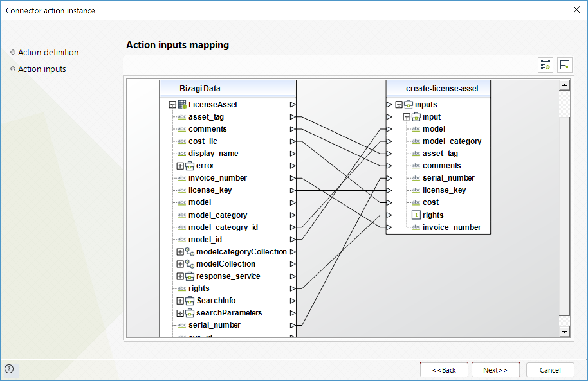The width and height of the screenshot is (588, 381).
Task: Click the output connector arrow of license_key source
Action: 293,191
